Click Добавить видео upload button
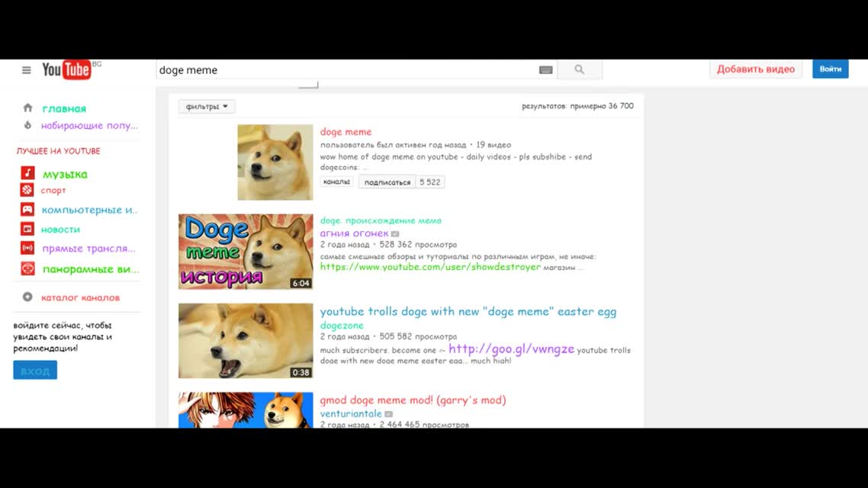This screenshot has width=868, height=488. (x=756, y=69)
